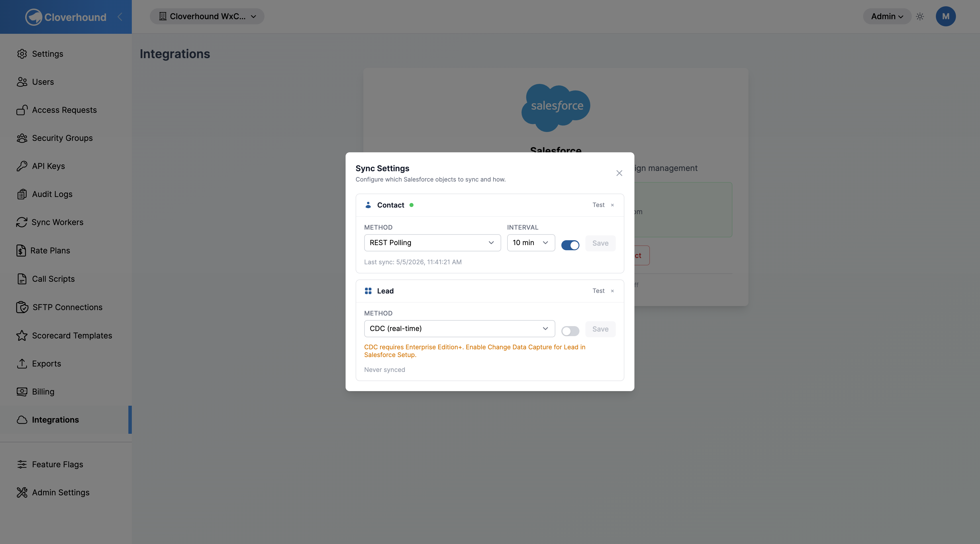Screen dimensions: 980x544
Task: Click the Contact person icon
Action: pyautogui.click(x=368, y=205)
